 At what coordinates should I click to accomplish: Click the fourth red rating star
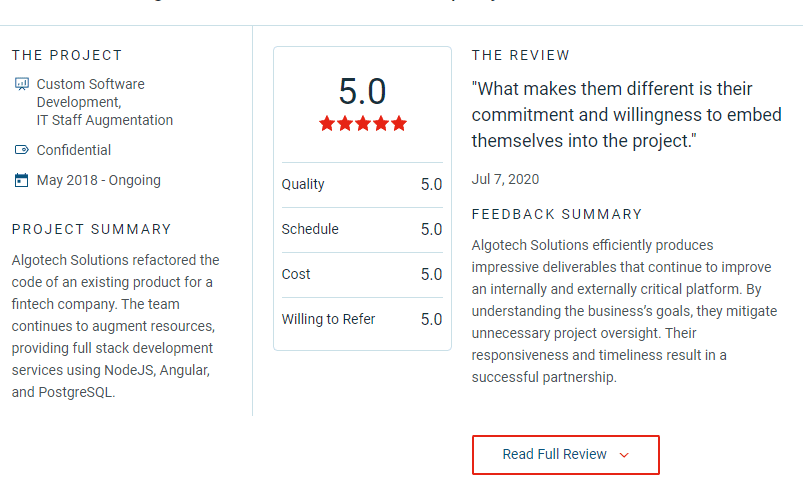381,123
